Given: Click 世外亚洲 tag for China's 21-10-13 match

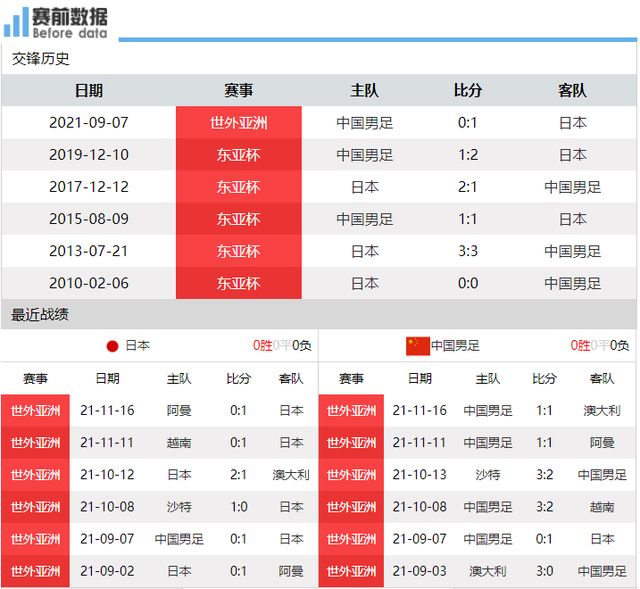Looking at the screenshot, I should [x=351, y=475].
